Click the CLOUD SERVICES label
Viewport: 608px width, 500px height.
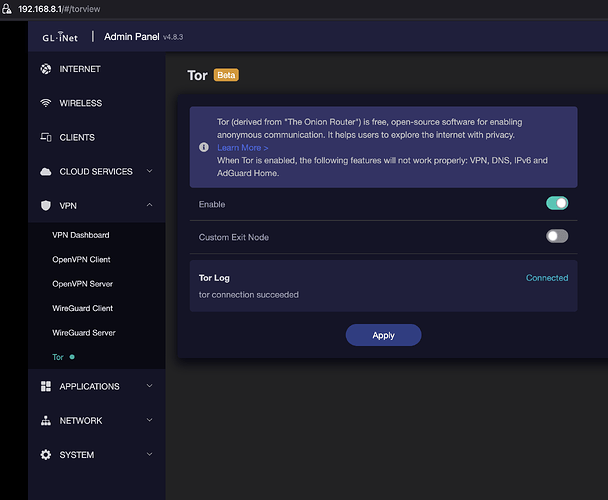pyautogui.click(x=96, y=171)
